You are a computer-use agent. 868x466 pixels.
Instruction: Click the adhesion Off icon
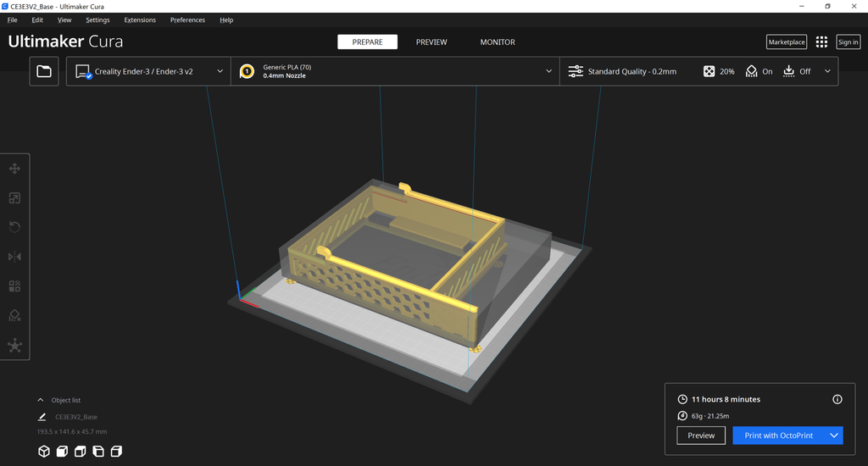(789, 71)
